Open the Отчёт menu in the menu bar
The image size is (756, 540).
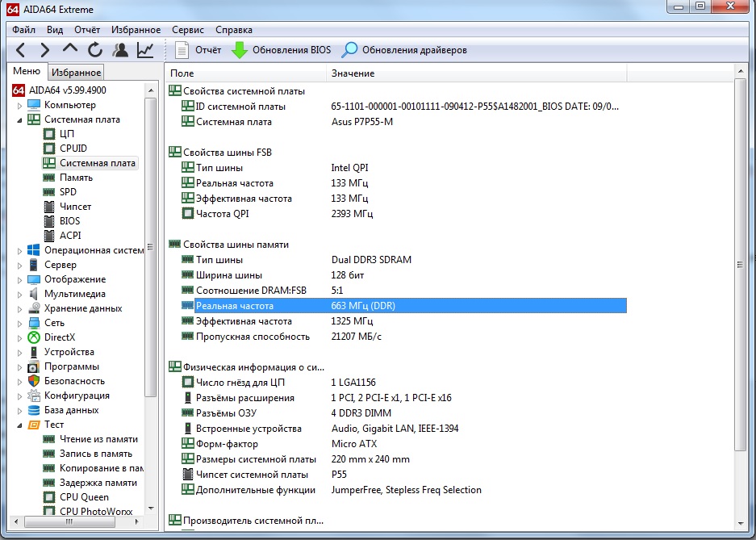pyautogui.click(x=87, y=30)
